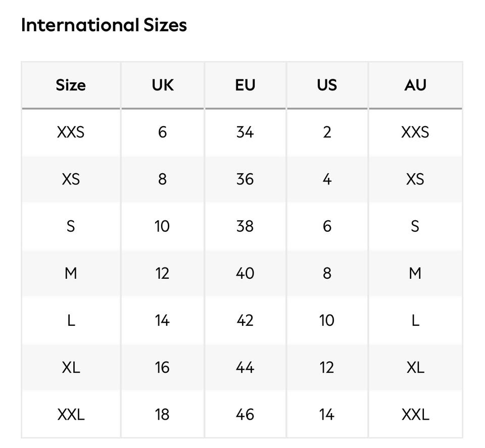Click UK size 16 cell
The height and width of the screenshot is (448, 485).
coord(162,367)
